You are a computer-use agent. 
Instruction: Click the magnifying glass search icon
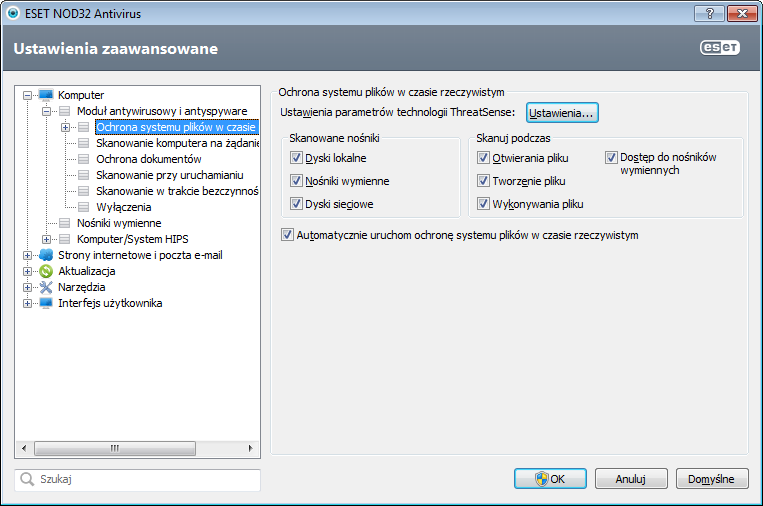27,479
